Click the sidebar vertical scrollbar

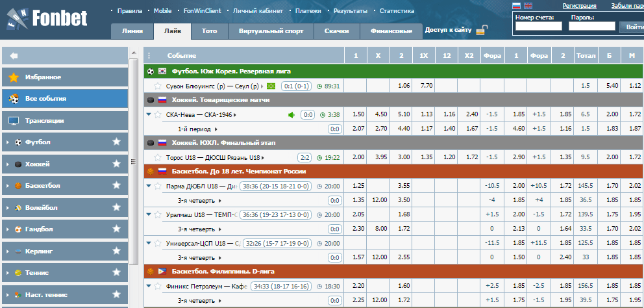[134, 162]
